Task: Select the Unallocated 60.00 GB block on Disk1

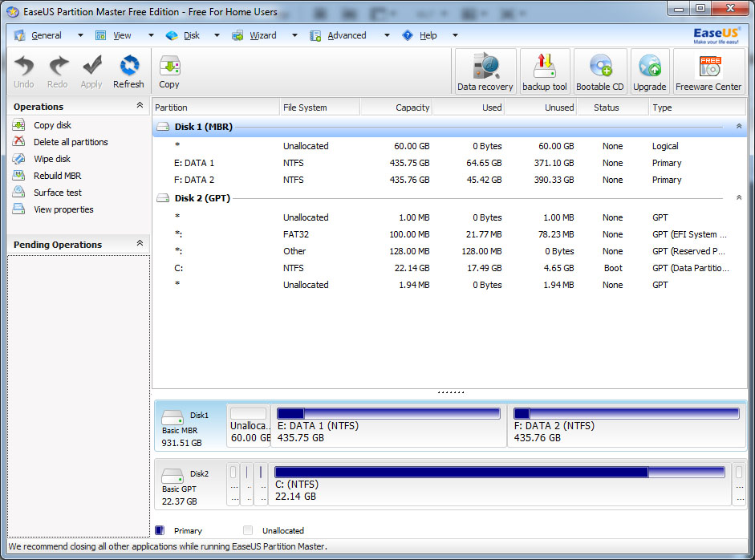Action: pyautogui.click(x=249, y=426)
